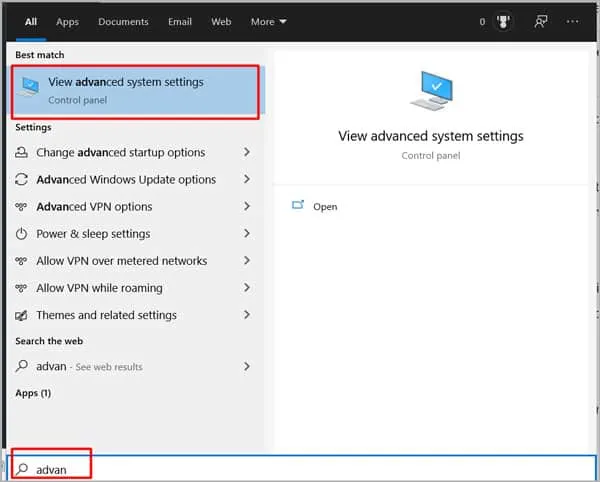Viewport: 600px width, 482px height.
Task: Open View advanced system settings best match
Action: coord(135,91)
